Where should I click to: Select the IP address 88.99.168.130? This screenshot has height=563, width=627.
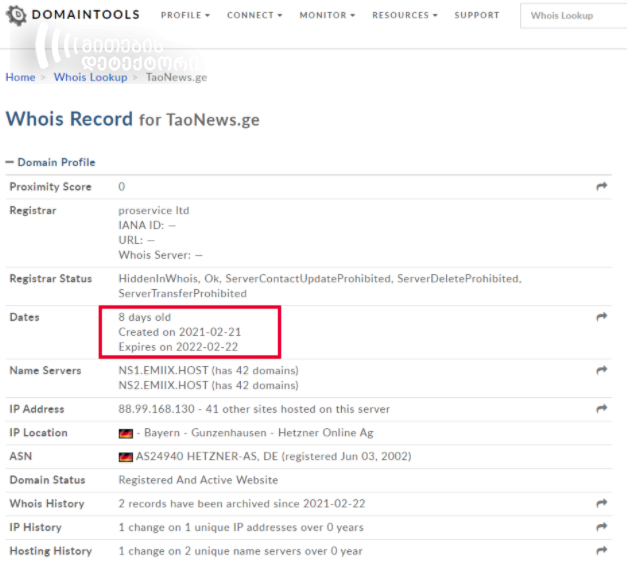(x=156, y=409)
